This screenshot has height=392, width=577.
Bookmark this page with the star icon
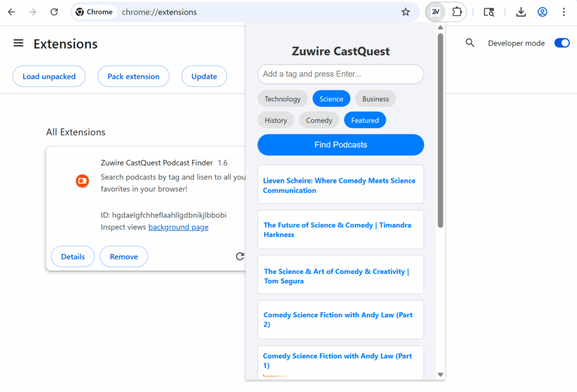pyautogui.click(x=406, y=12)
